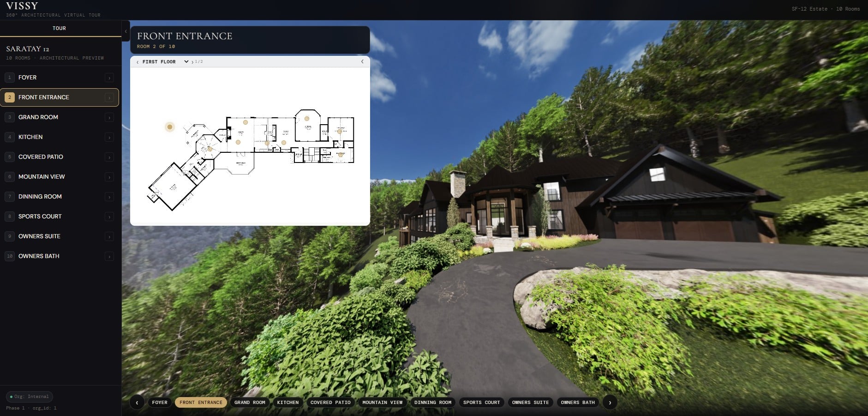This screenshot has height=416, width=868.
Task: Select the upper hotspot in the grand room
Action: pos(245,122)
